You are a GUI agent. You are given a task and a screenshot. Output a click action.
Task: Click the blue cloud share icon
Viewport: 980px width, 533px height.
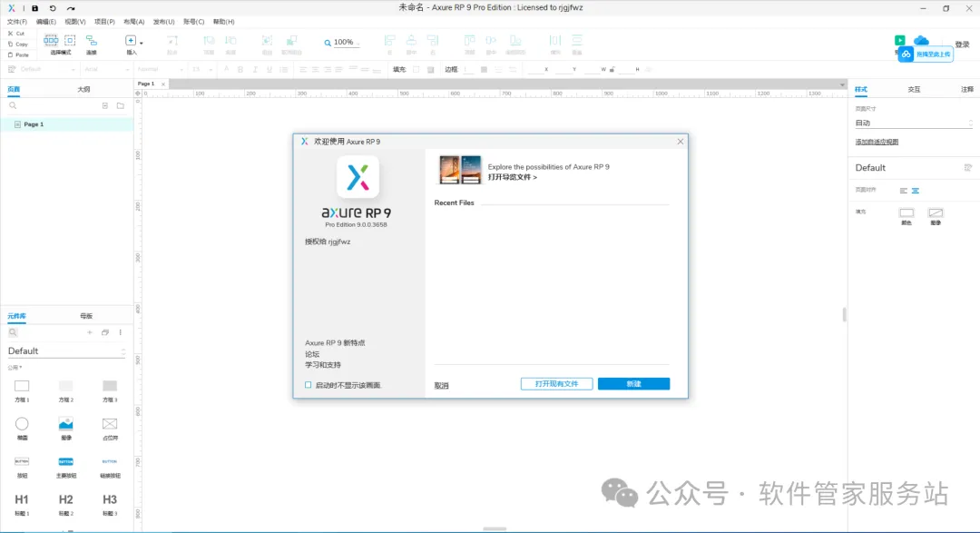[921, 41]
